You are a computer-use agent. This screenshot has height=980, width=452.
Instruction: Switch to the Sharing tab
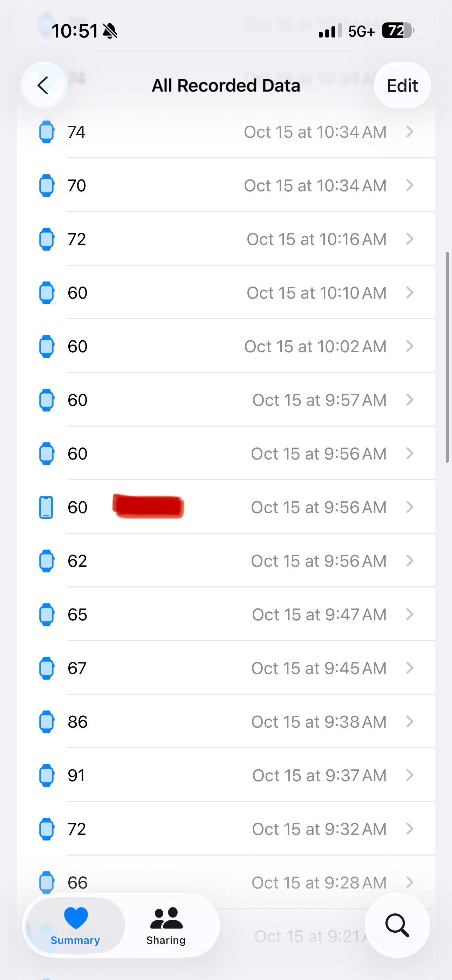coord(166,925)
